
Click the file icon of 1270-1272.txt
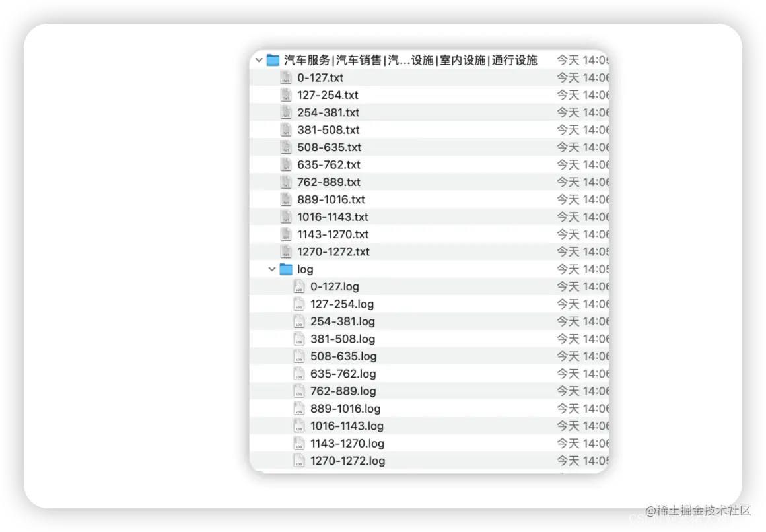pos(287,251)
